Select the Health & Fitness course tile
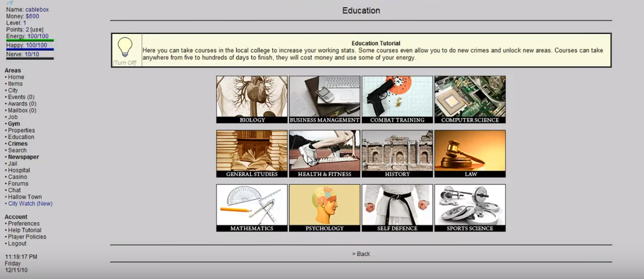644x279 pixels. pos(324,154)
